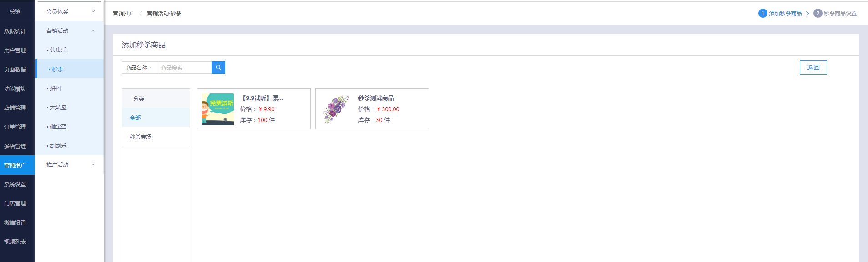
Task: Click step 1 添加秒杀商品 indicator
Action: pyautogui.click(x=780, y=13)
